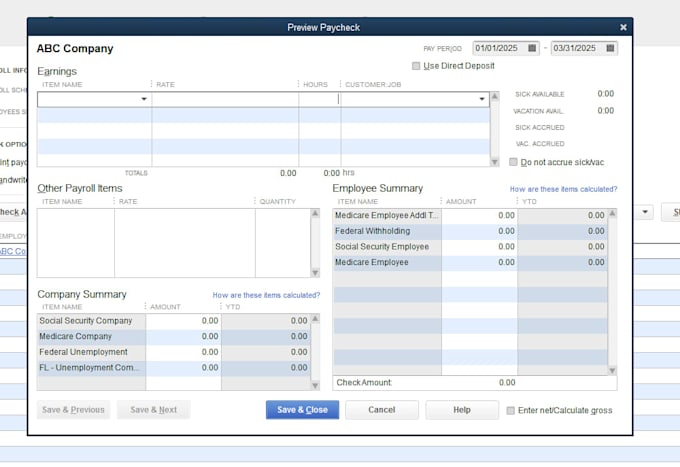The image size is (680, 467).
Task: Close the Preview Paycheck dialog
Action: click(x=623, y=27)
